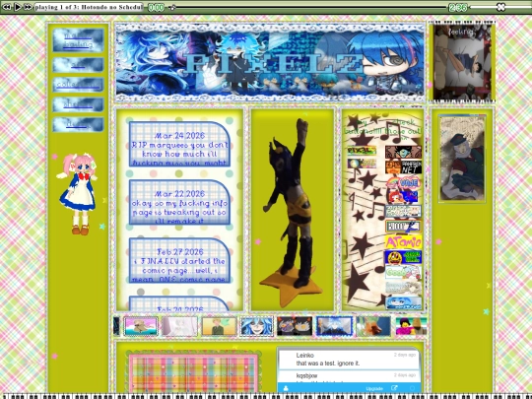Select the blue-bordered white-haired stamp
Viewport: 532px width, 399px height.
[334, 326]
